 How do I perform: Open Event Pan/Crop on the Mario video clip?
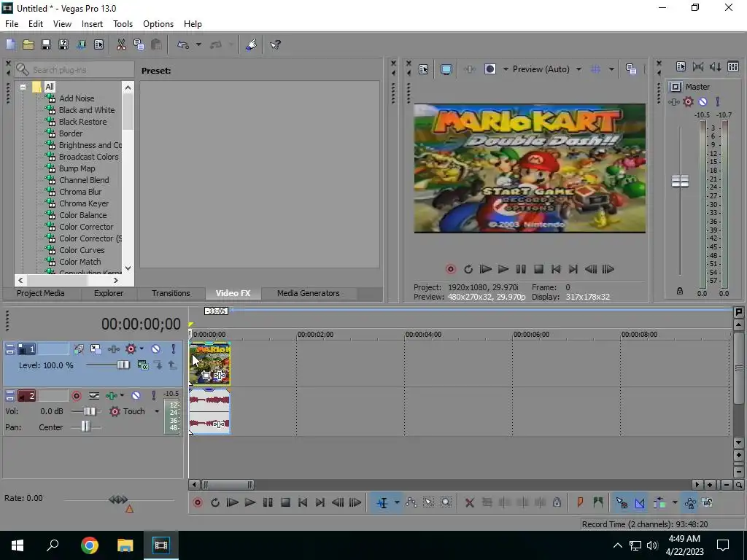tap(206, 376)
